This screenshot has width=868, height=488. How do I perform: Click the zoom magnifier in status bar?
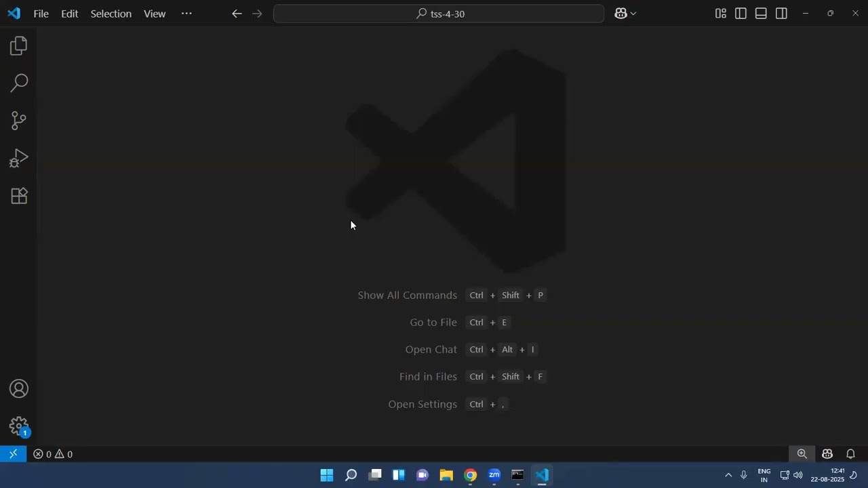point(802,454)
